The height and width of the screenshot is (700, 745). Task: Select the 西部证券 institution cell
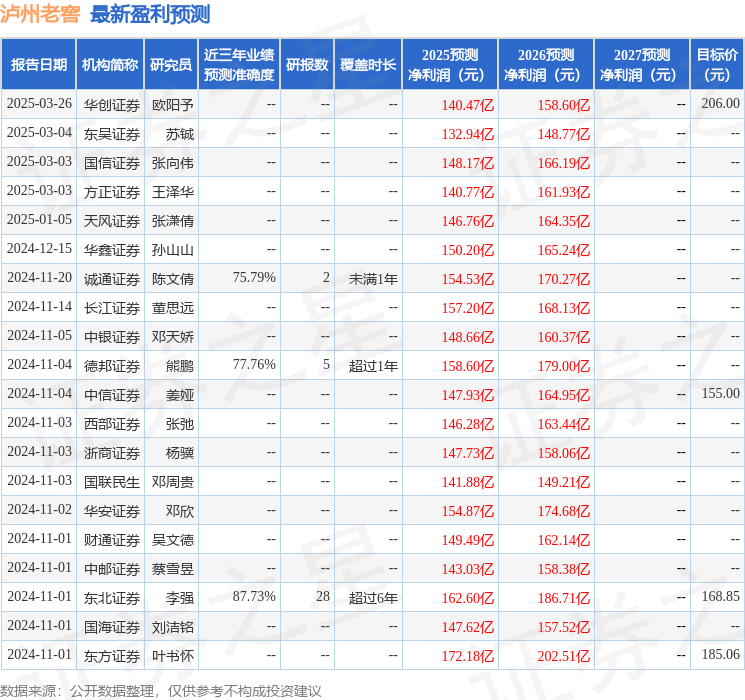112,424
